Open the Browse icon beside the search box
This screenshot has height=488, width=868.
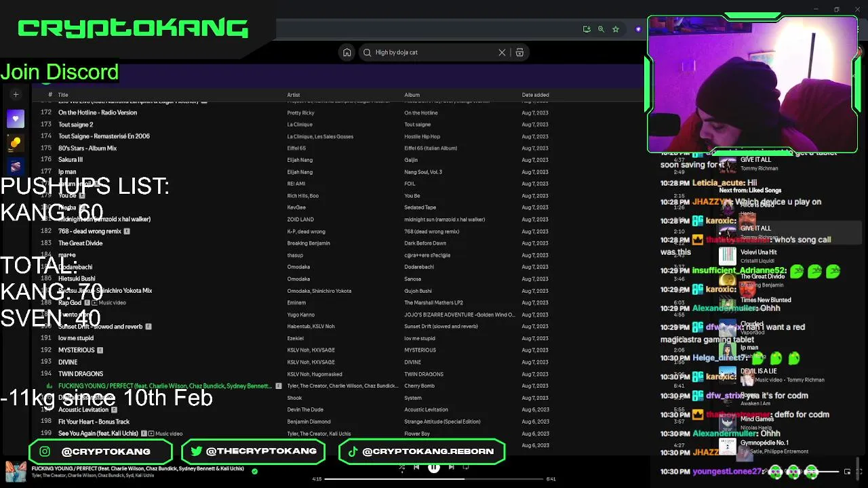(519, 52)
